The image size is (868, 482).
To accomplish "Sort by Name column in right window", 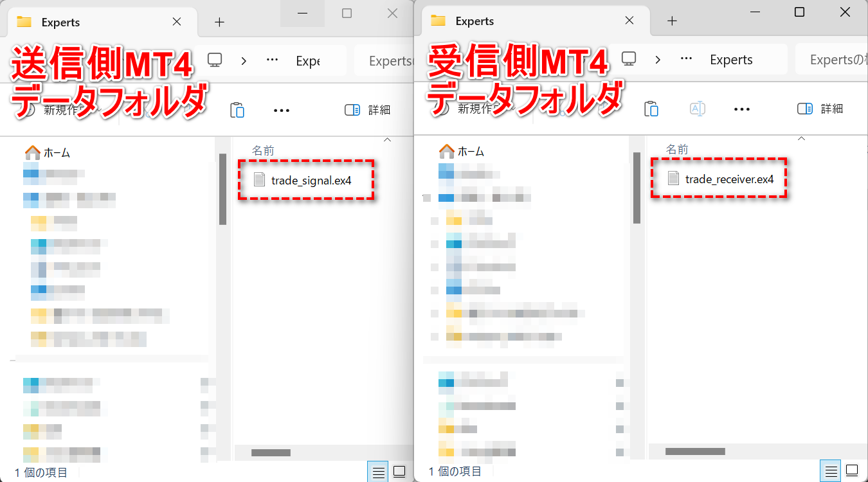I will (x=677, y=149).
